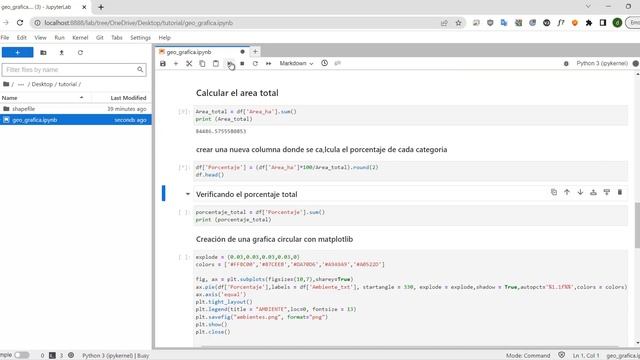Click the status bar gear icon before the kernel name
The height and width of the screenshot is (360, 640).
click(71, 356)
